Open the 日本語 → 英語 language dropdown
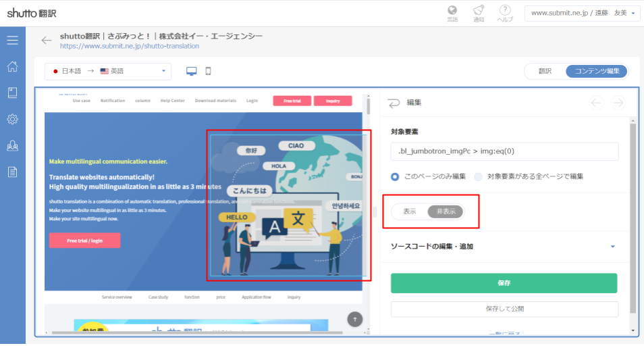 pyautogui.click(x=108, y=71)
